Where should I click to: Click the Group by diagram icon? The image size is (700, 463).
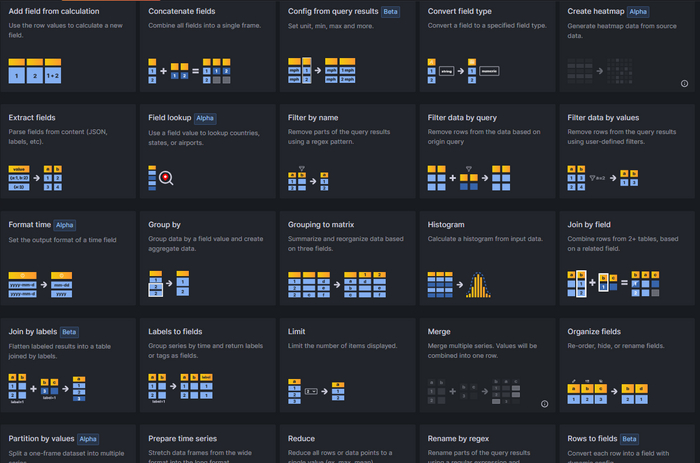169,284
